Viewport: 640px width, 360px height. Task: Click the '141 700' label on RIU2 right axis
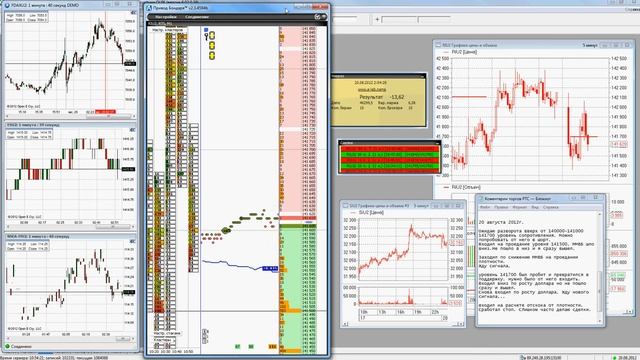(x=619, y=136)
